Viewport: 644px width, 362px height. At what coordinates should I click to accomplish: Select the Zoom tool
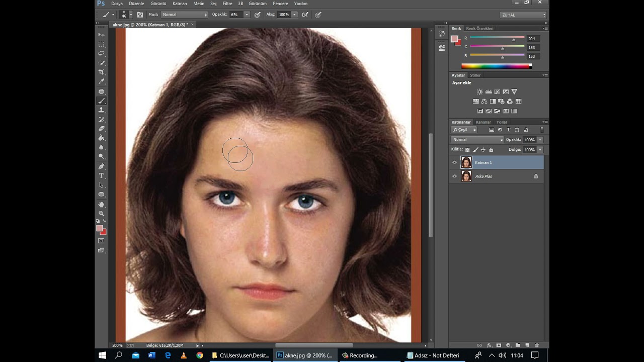point(101,214)
